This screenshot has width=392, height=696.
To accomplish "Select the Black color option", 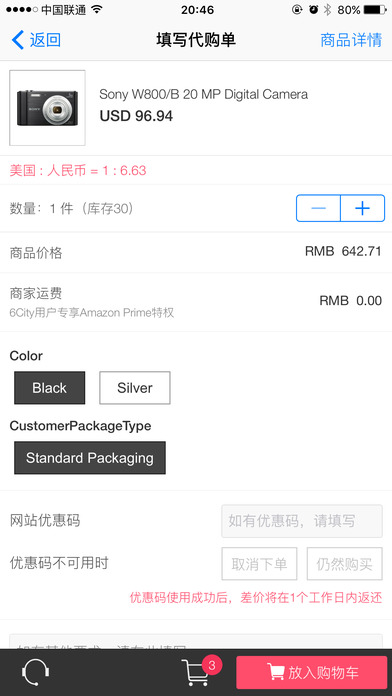I will tap(49, 388).
